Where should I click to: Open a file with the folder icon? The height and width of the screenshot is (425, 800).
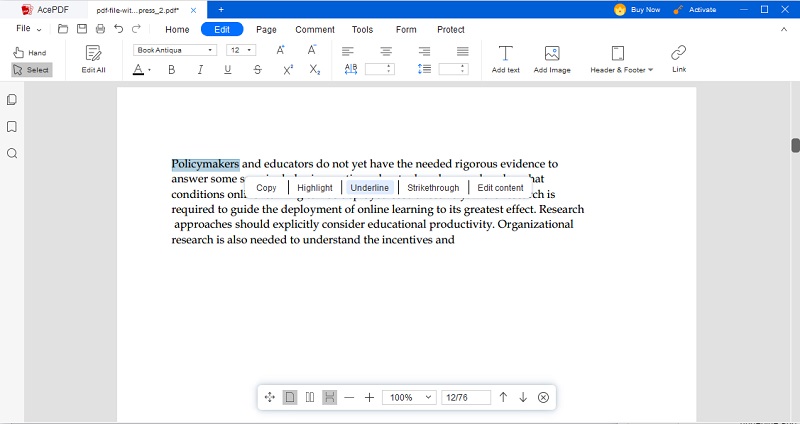pos(63,29)
